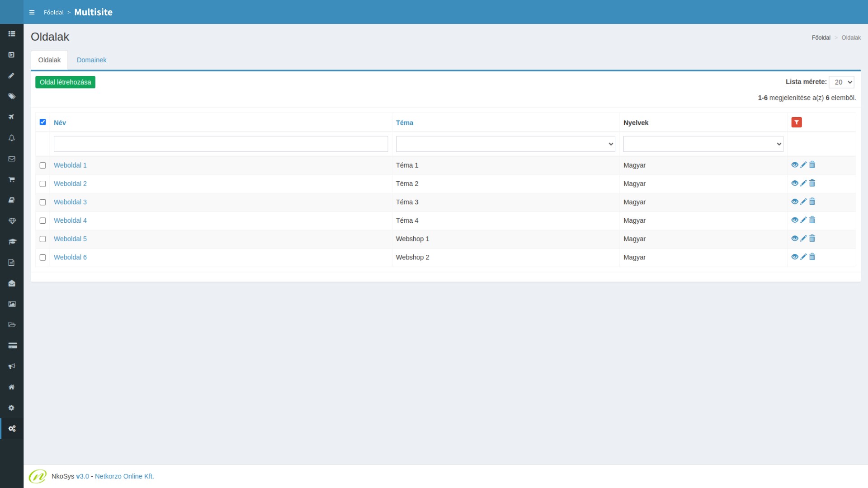This screenshot has width=868, height=488.
Task: Click the megaphone sidebar icon
Action: click(x=12, y=366)
